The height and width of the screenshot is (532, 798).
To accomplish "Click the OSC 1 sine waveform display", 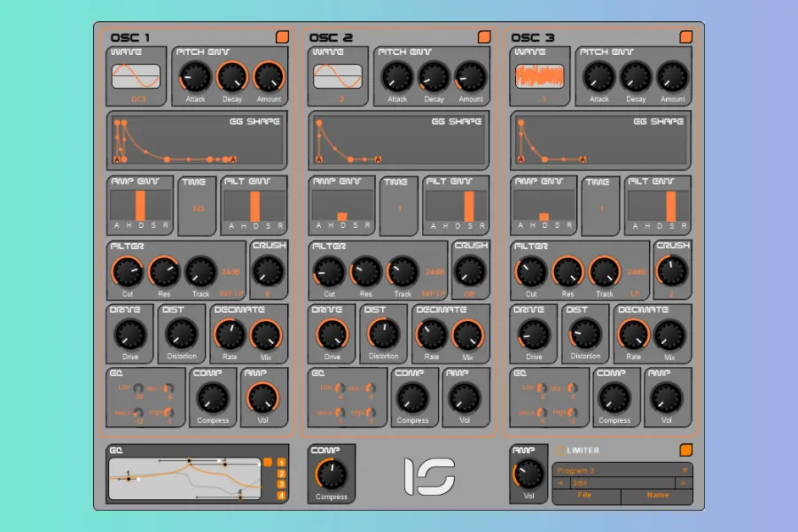I will (x=136, y=76).
